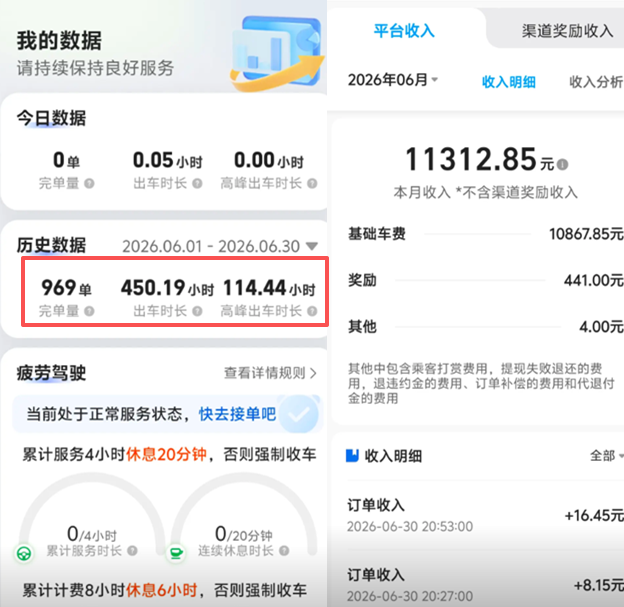Open the 2026年06月 month selector

[393, 80]
